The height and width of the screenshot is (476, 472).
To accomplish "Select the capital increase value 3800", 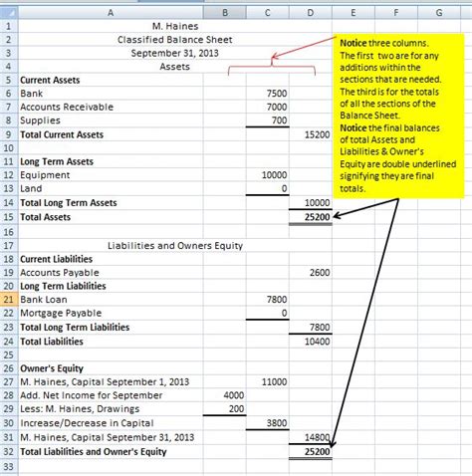I will (268, 423).
